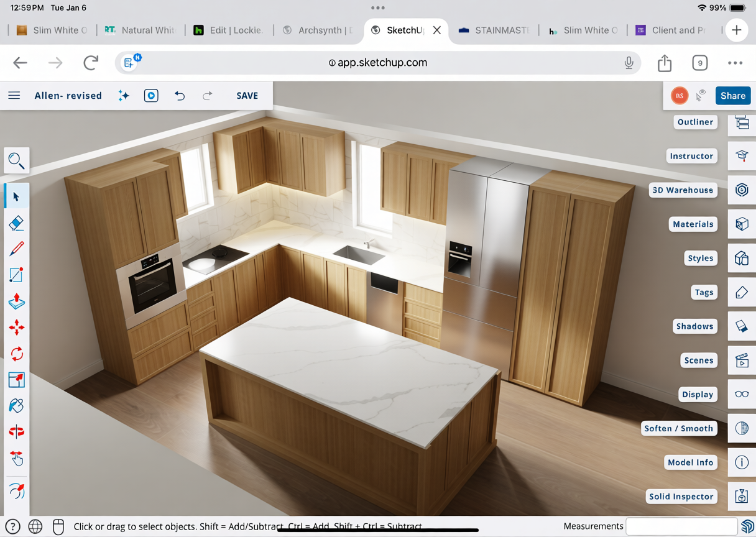Toggle the Display panel glasses icon
Viewport: 756px width, 537px height.
pos(742,395)
